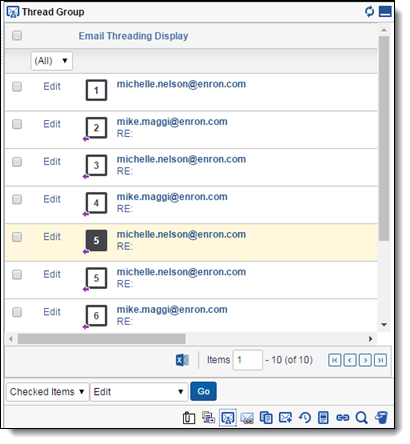
Task: Go to last page of items
Action: (x=380, y=360)
